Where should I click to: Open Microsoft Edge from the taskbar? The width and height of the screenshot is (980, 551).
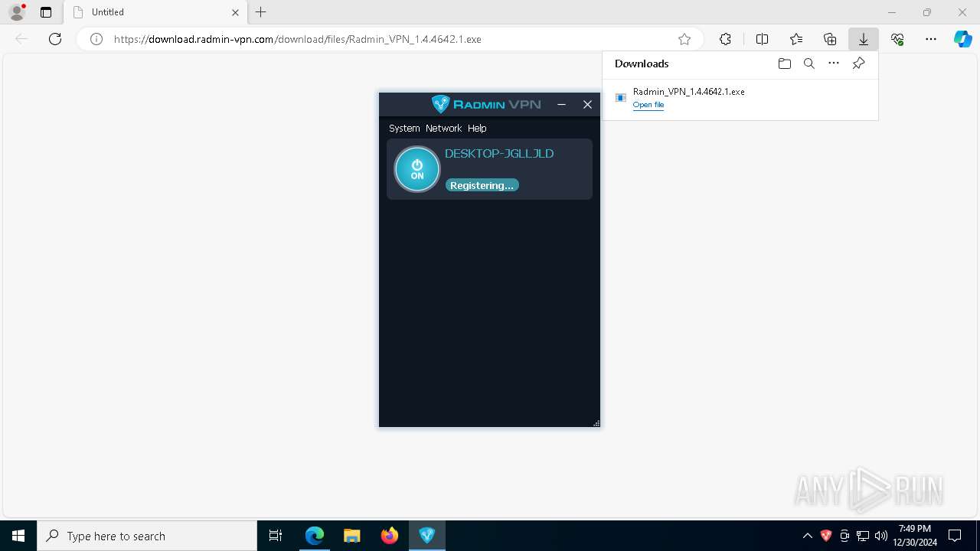(315, 536)
